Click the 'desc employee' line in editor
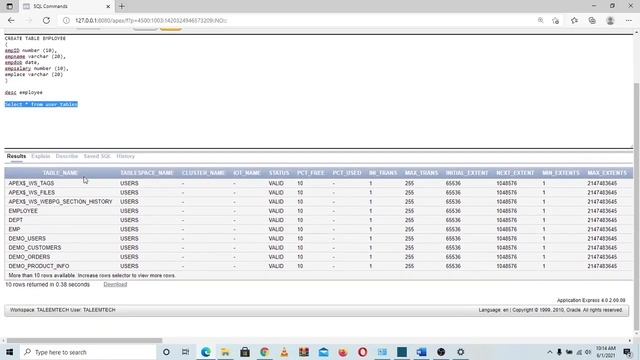 24,93
